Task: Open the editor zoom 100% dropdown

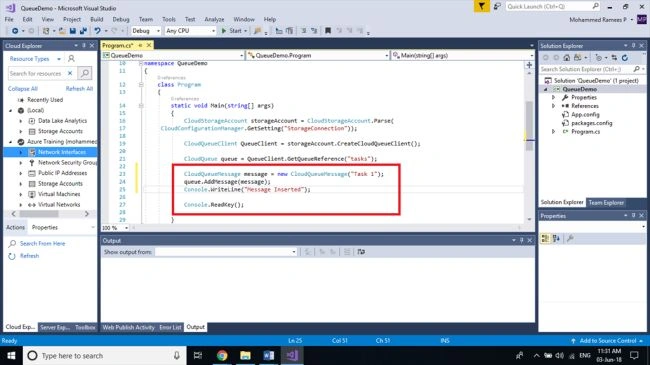Action: point(126,228)
